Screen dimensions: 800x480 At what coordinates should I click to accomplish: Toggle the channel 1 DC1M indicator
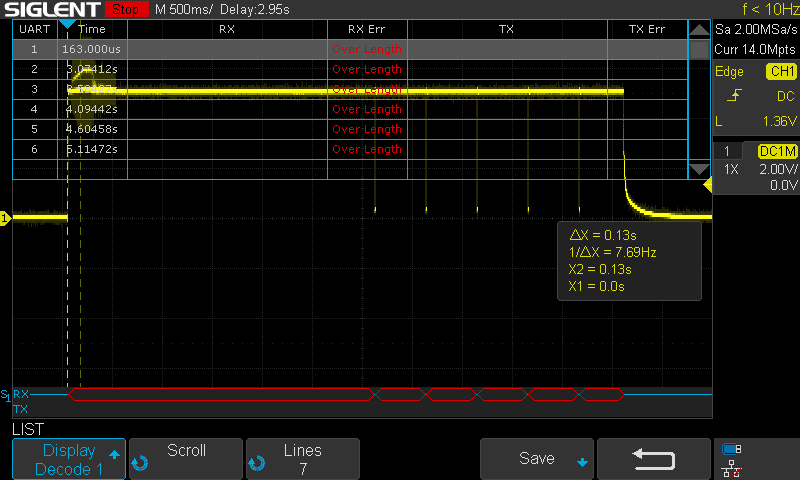tap(777, 151)
